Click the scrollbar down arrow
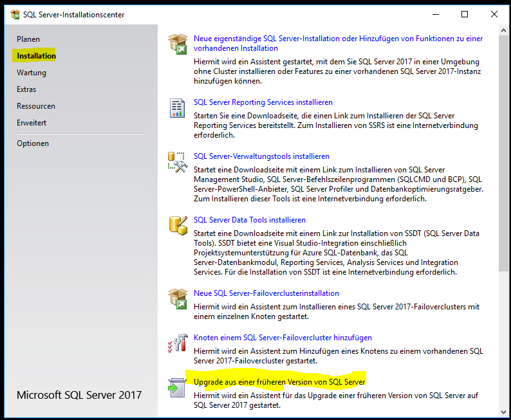 (503, 412)
